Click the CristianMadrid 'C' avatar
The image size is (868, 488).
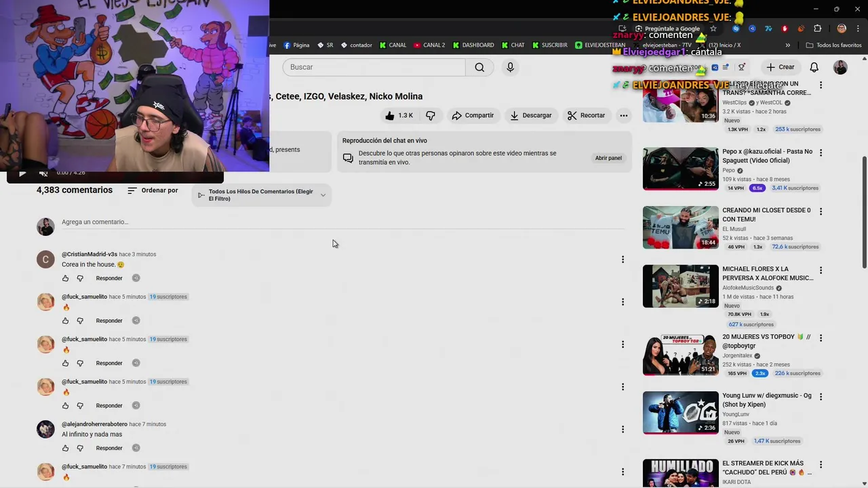coord(45,260)
